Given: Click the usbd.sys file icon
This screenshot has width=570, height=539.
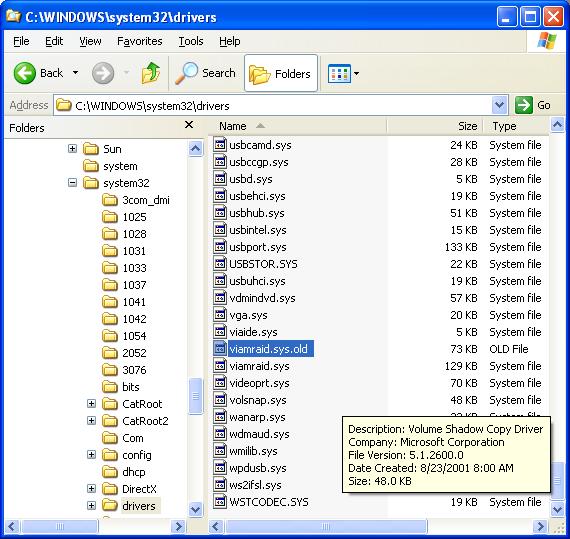Looking at the screenshot, I should click(x=220, y=179).
